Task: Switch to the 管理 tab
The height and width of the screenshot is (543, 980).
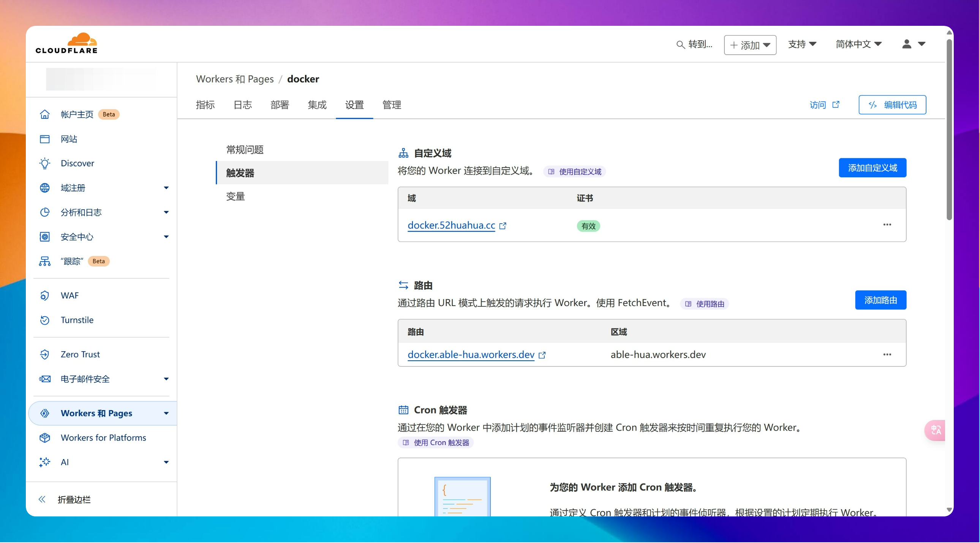Action: coord(392,105)
